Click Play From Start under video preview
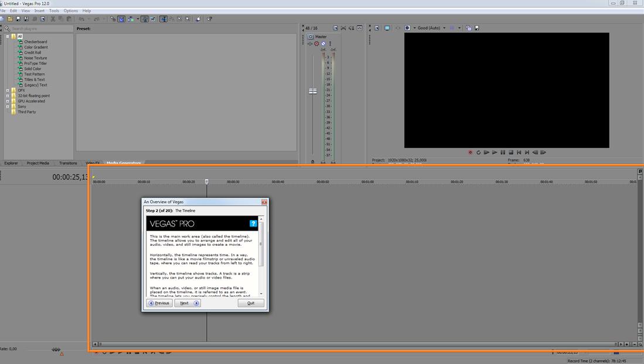The height and width of the screenshot is (364, 644). [487, 152]
